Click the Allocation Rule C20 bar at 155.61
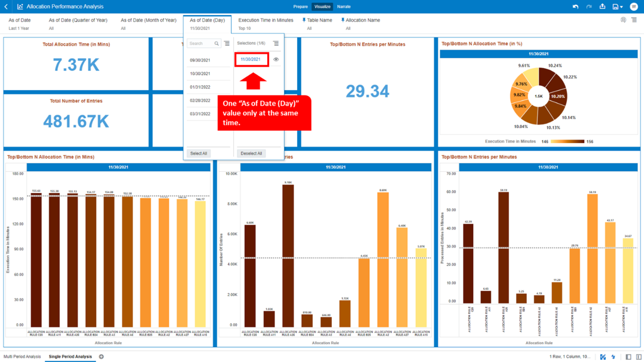Screen dimensions: 644x362 pyautogui.click(x=36, y=260)
